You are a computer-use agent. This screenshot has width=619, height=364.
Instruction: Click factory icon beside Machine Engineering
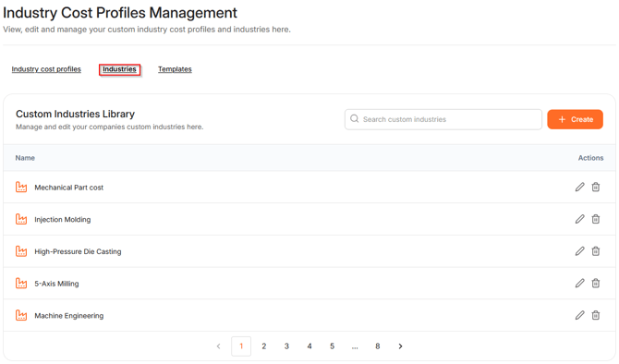pos(21,315)
